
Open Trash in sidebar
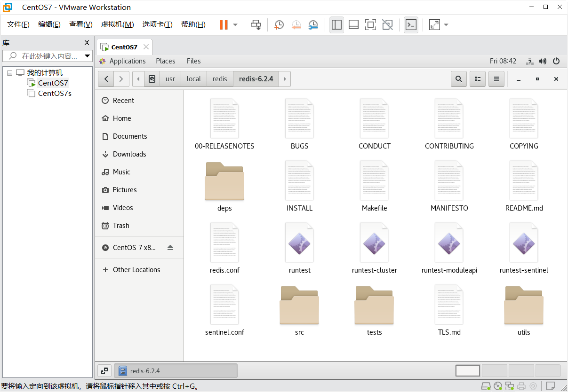[139, 226]
